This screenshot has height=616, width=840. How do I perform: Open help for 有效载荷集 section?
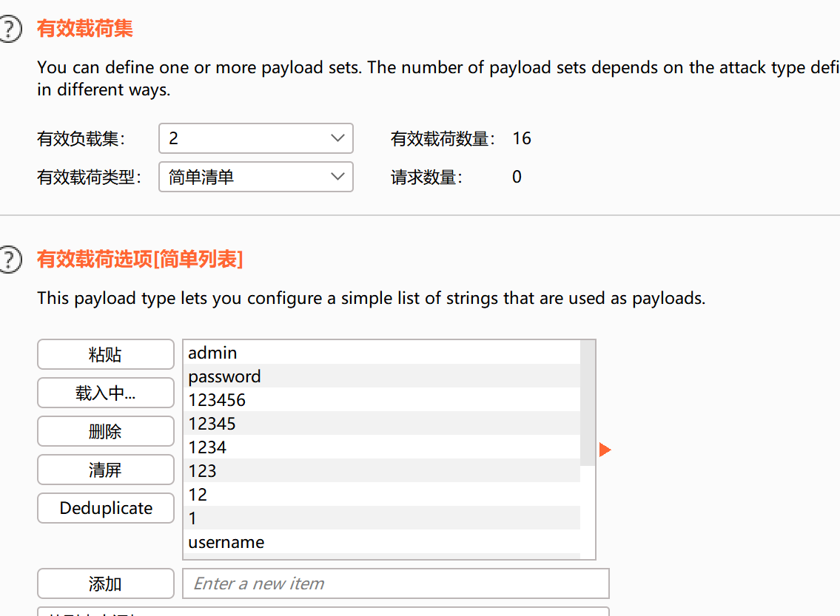point(7,30)
